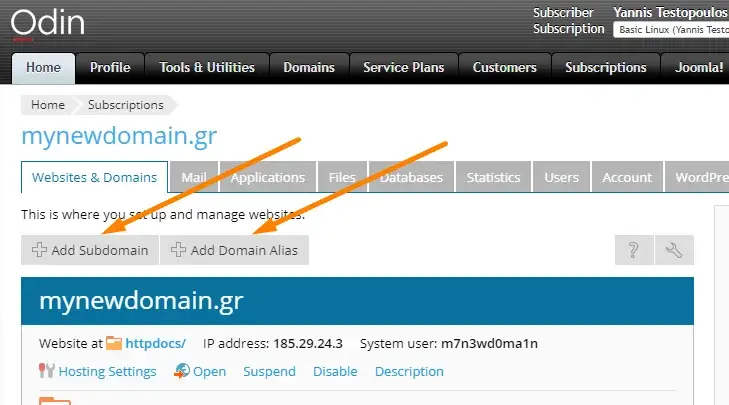Click the Open website globe icon
The width and height of the screenshot is (729, 405).
coord(182,371)
